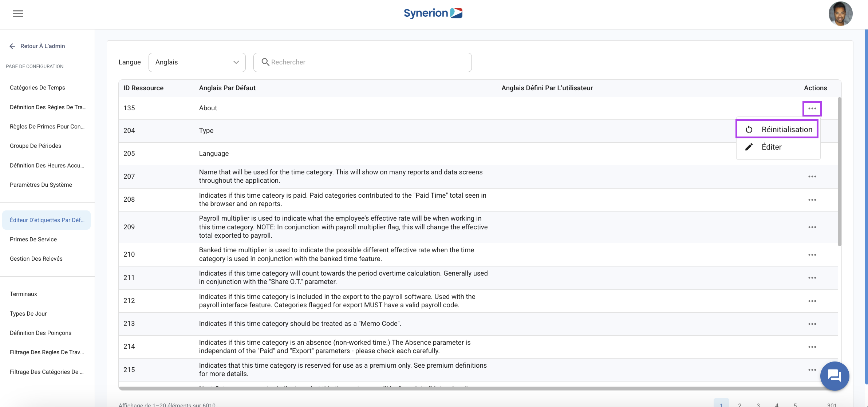The width and height of the screenshot is (868, 407).
Task: Open actions menu for row 211
Action: click(x=812, y=278)
